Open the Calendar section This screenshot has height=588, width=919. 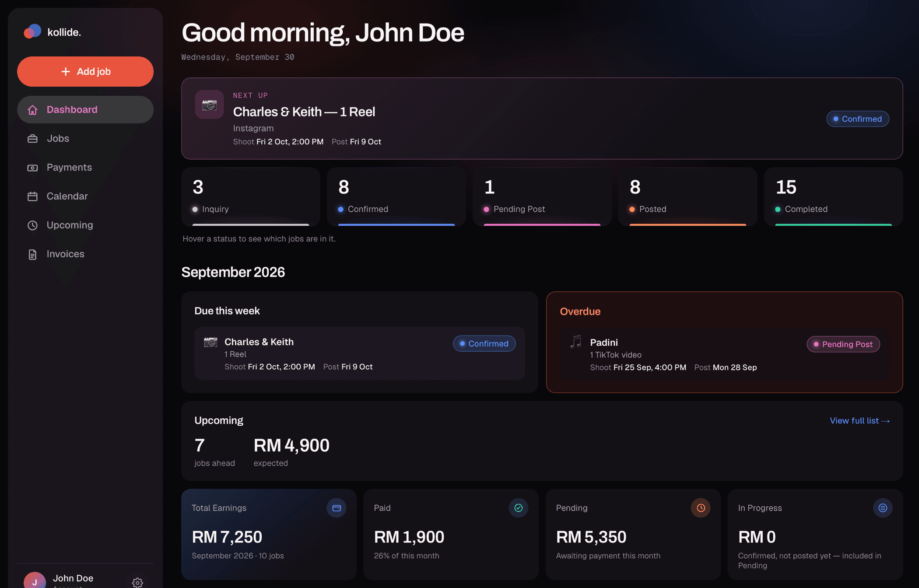click(x=85, y=196)
